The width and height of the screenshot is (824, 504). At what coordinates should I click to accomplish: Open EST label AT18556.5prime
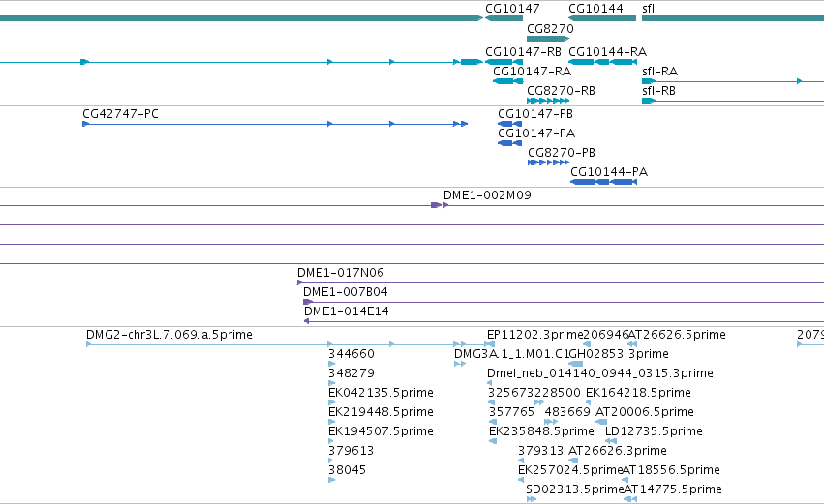coord(672,470)
